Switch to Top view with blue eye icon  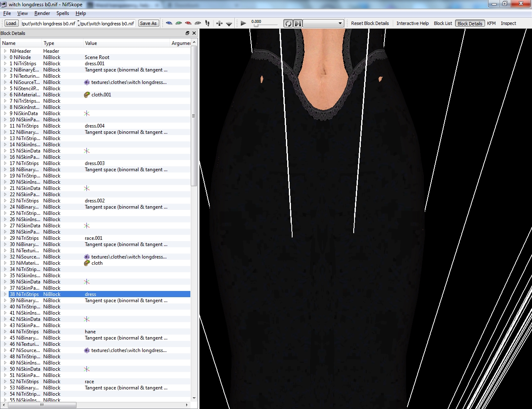[x=169, y=23]
